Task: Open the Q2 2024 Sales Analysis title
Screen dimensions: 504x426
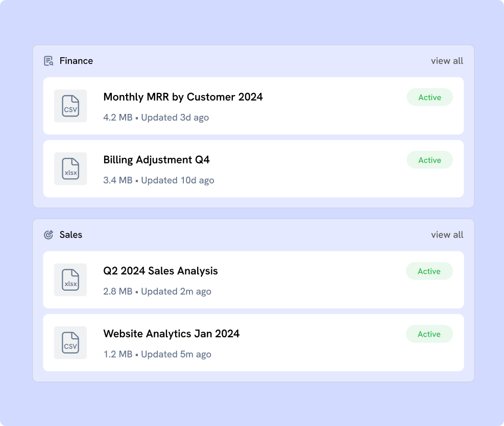Action: point(160,271)
